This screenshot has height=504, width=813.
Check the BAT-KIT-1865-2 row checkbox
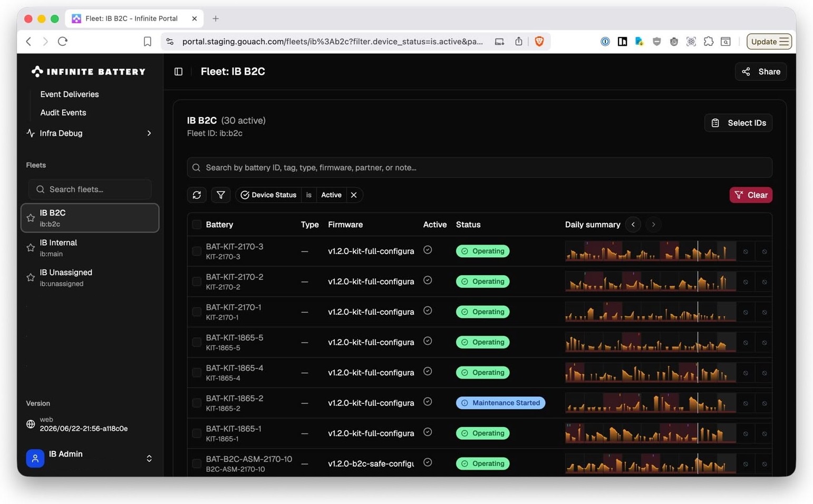coord(197,403)
